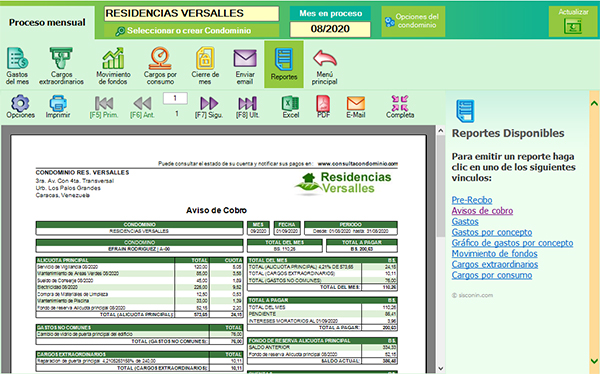
Task: Toggle Completa full view icon
Action: [400, 106]
